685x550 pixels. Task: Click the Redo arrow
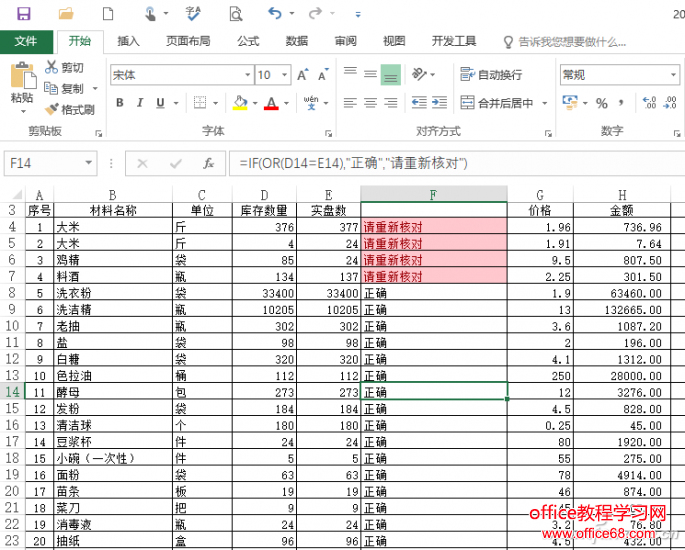tap(315, 13)
